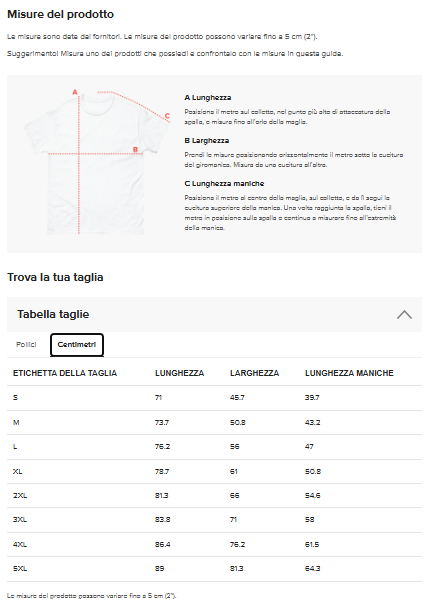Click the C sleeve marker on diagram
430x612 pixels.
click(x=167, y=116)
